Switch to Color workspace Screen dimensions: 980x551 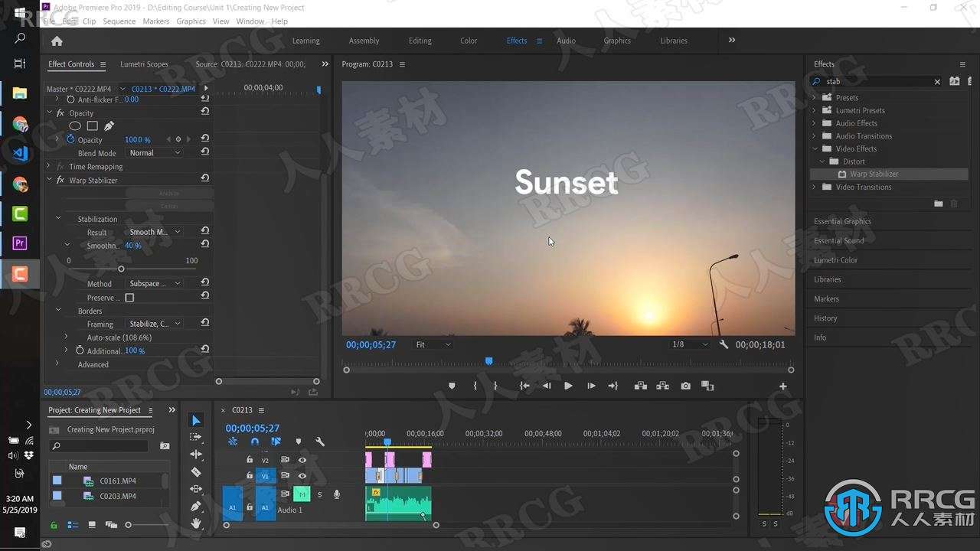pyautogui.click(x=469, y=41)
